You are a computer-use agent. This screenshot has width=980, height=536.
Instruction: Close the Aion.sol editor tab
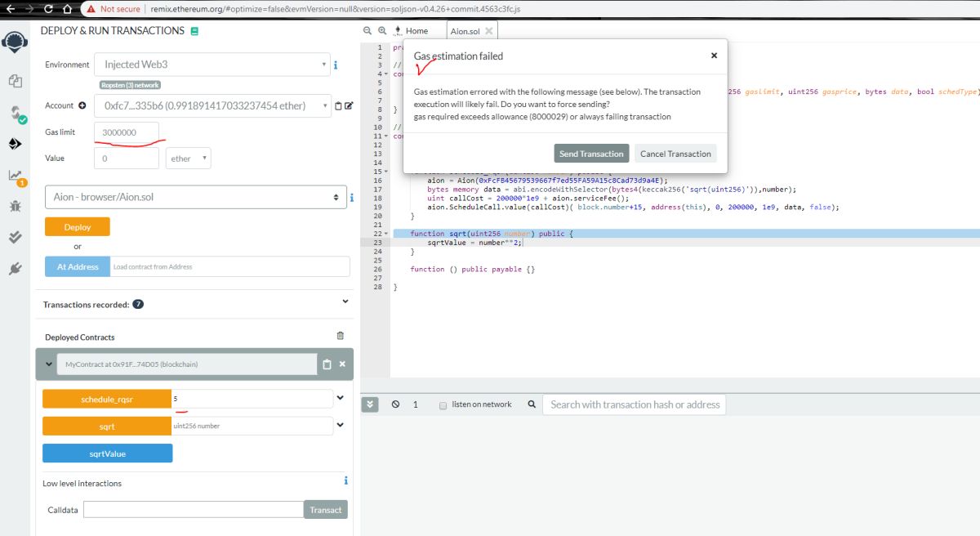[488, 31]
